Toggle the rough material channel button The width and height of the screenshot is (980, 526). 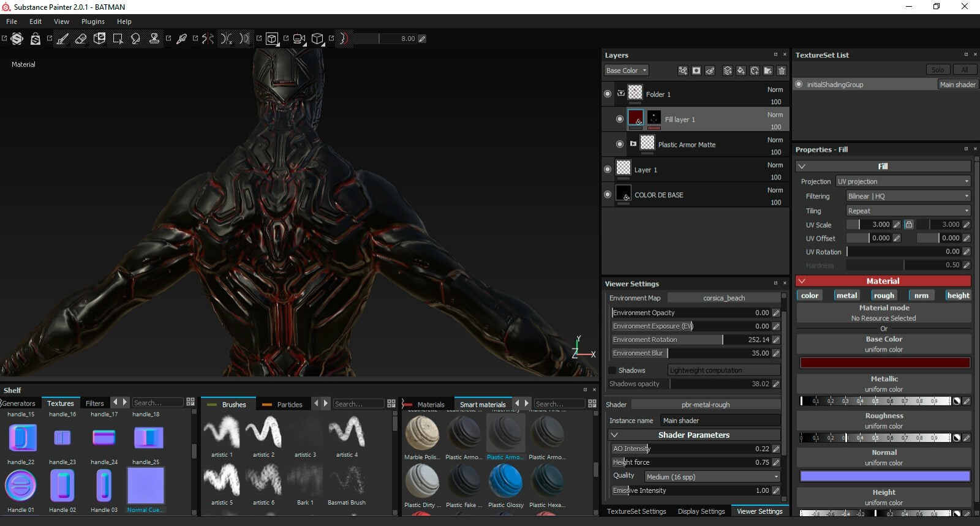point(884,295)
